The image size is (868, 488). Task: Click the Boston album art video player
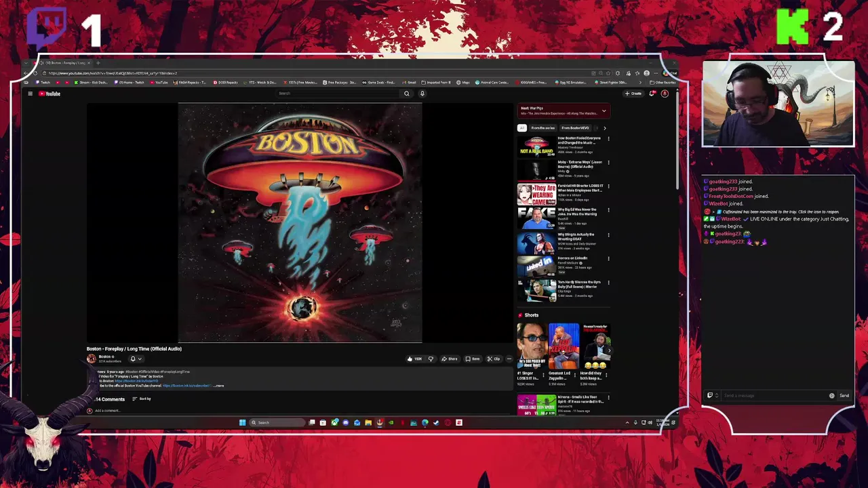(x=300, y=223)
